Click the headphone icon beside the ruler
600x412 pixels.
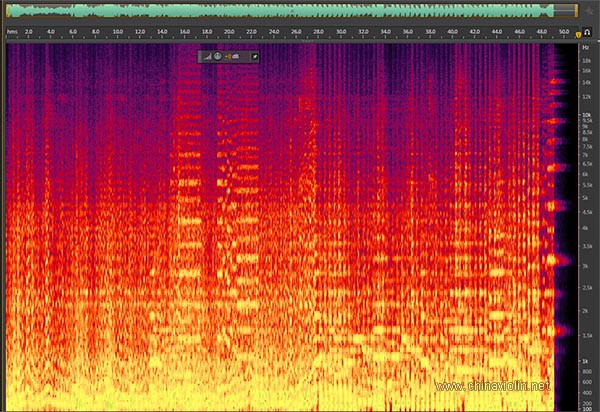point(588,32)
